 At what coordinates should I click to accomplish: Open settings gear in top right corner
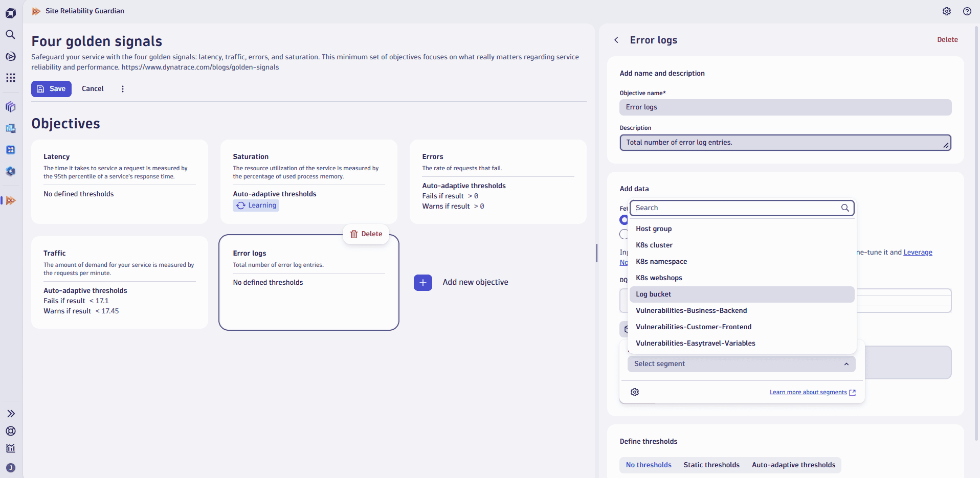click(x=947, y=11)
